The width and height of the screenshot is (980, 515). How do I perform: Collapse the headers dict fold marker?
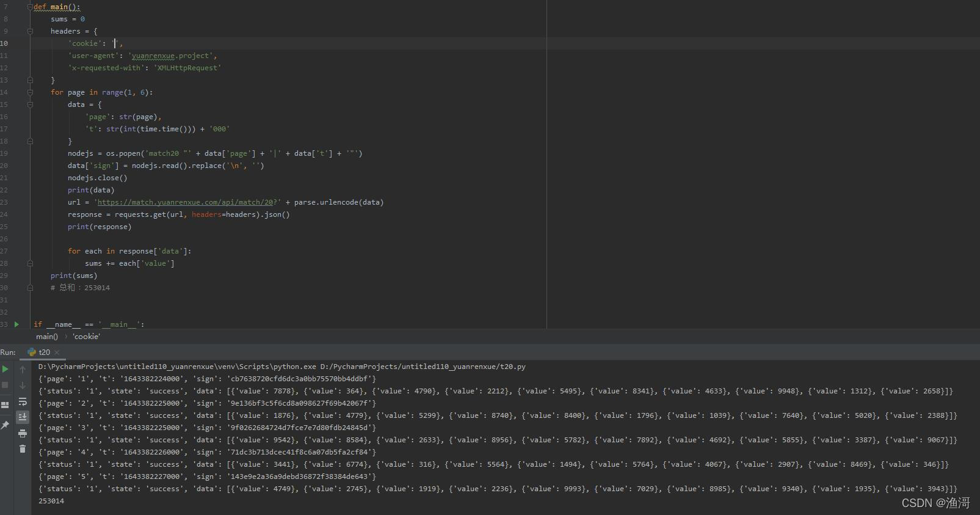pyautogui.click(x=30, y=31)
